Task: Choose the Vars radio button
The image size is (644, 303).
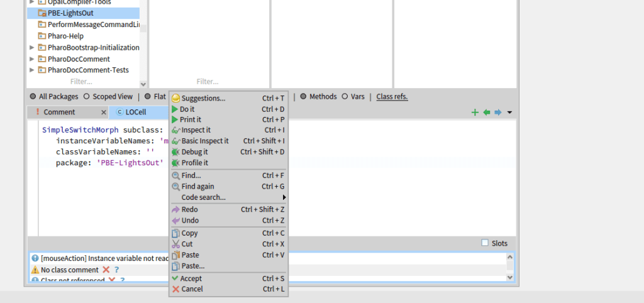Action: tap(345, 97)
